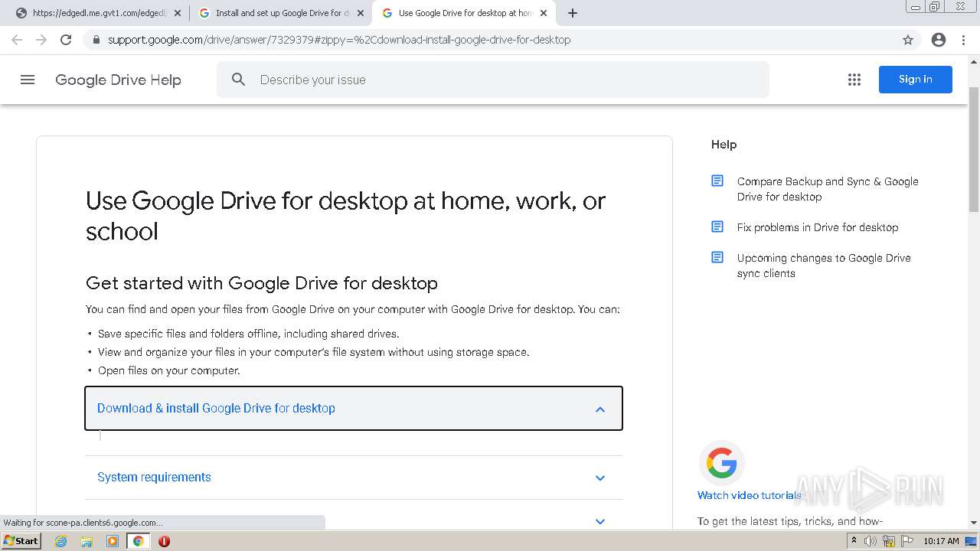980x551 pixels.
Task: Open Internet Explorer from the taskbar
Action: [60, 541]
